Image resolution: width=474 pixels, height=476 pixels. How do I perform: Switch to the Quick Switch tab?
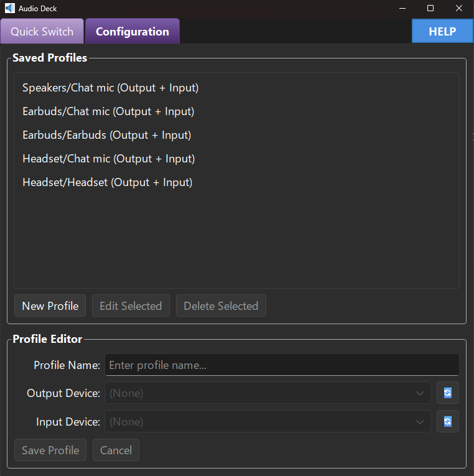(42, 32)
